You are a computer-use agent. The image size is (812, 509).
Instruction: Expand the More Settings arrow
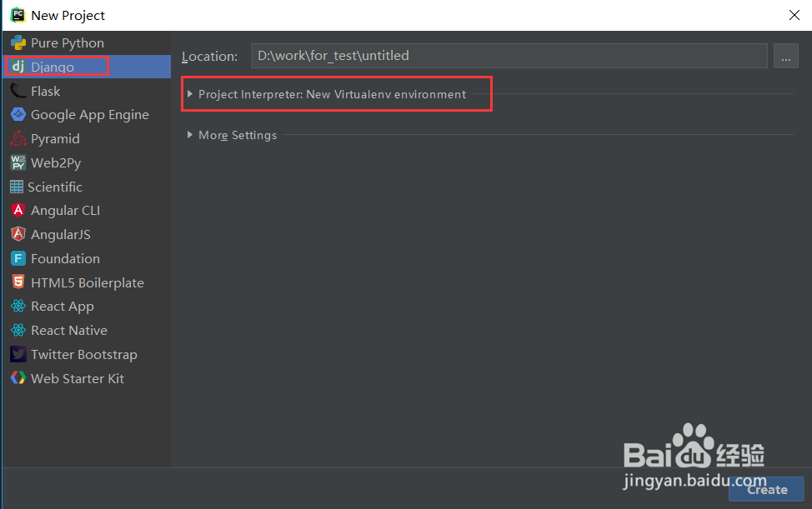(x=190, y=135)
